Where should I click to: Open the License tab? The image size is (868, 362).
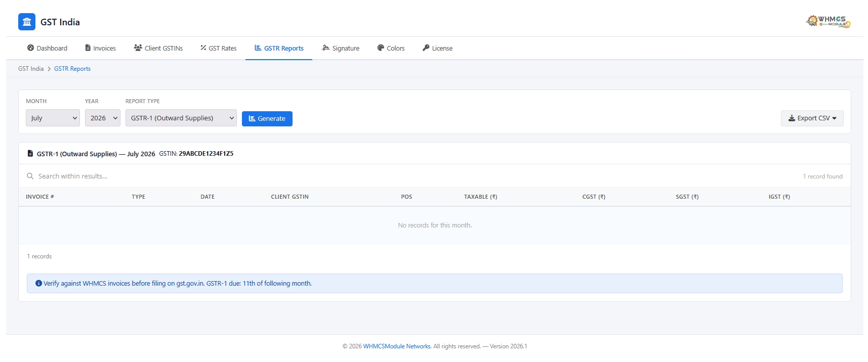pos(437,48)
